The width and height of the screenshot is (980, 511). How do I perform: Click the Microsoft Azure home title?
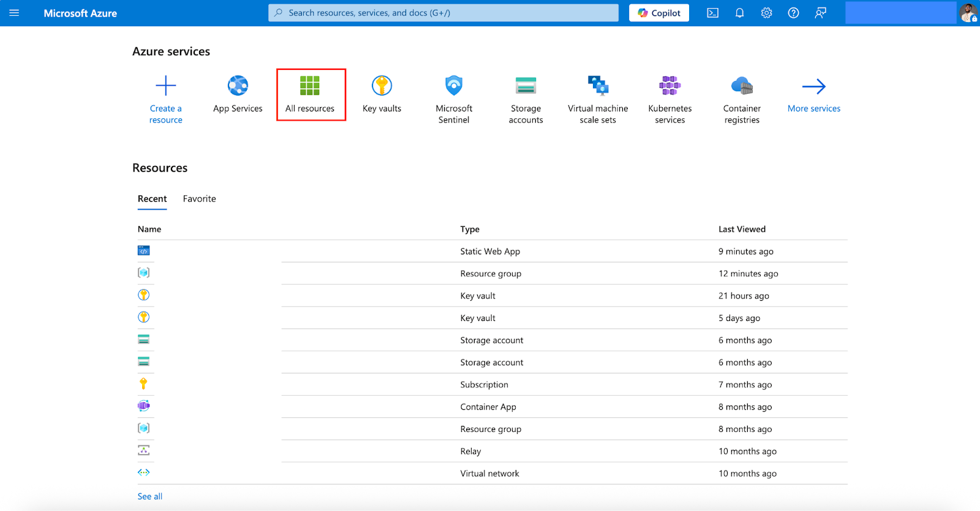pyautogui.click(x=80, y=13)
